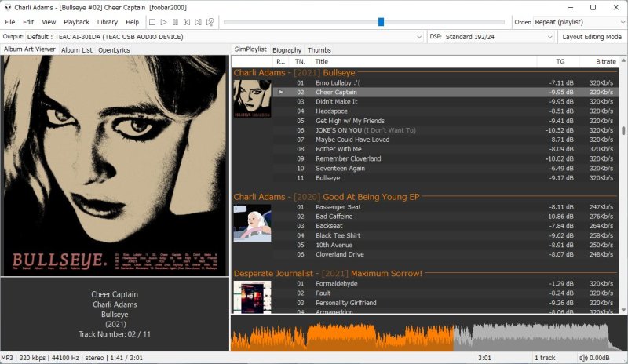Open the DSP preset dropdown

click(x=499, y=37)
